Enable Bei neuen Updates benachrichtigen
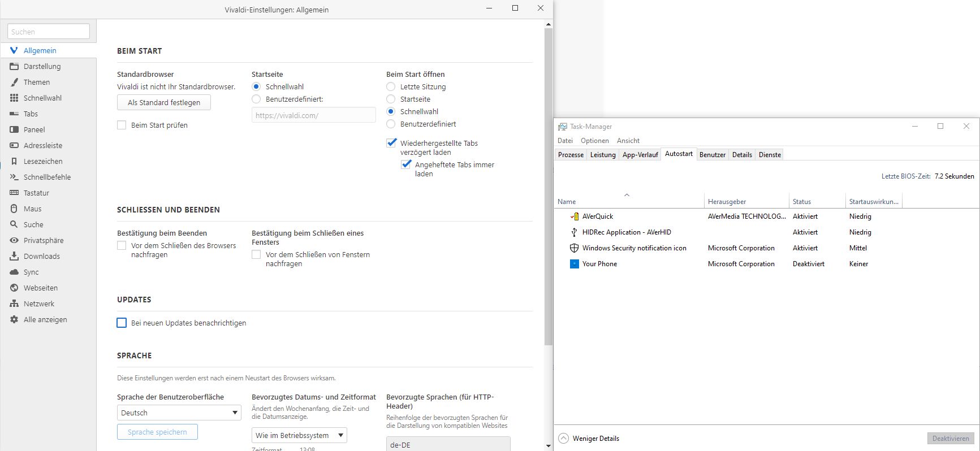980x451 pixels. (x=122, y=323)
